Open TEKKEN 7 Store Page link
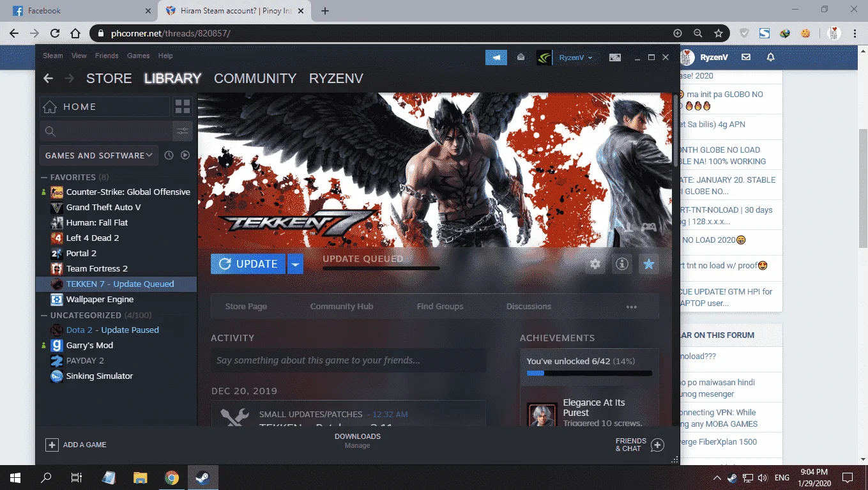The height and width of the screenshot is (490, 868). (x=246, y=307)
